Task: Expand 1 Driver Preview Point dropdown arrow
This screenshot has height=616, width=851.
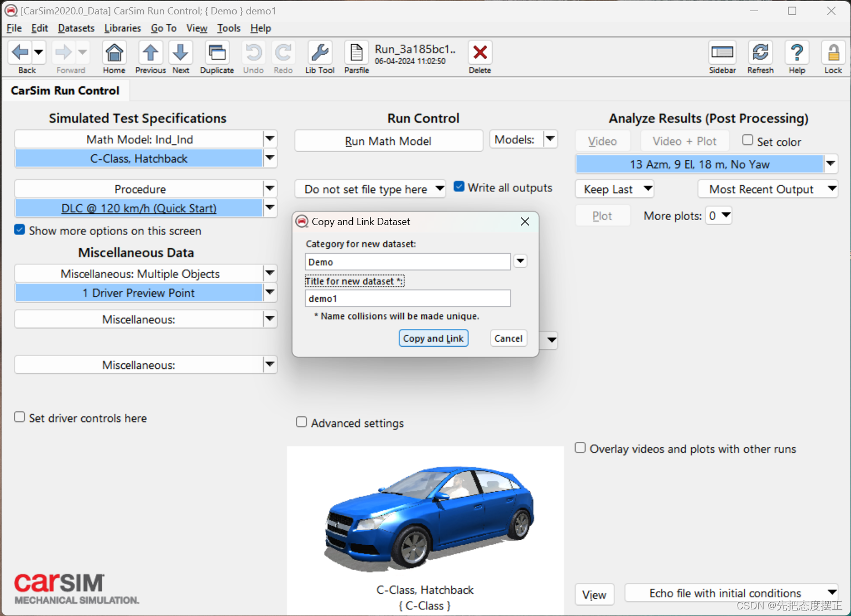Action: (270, 293)
